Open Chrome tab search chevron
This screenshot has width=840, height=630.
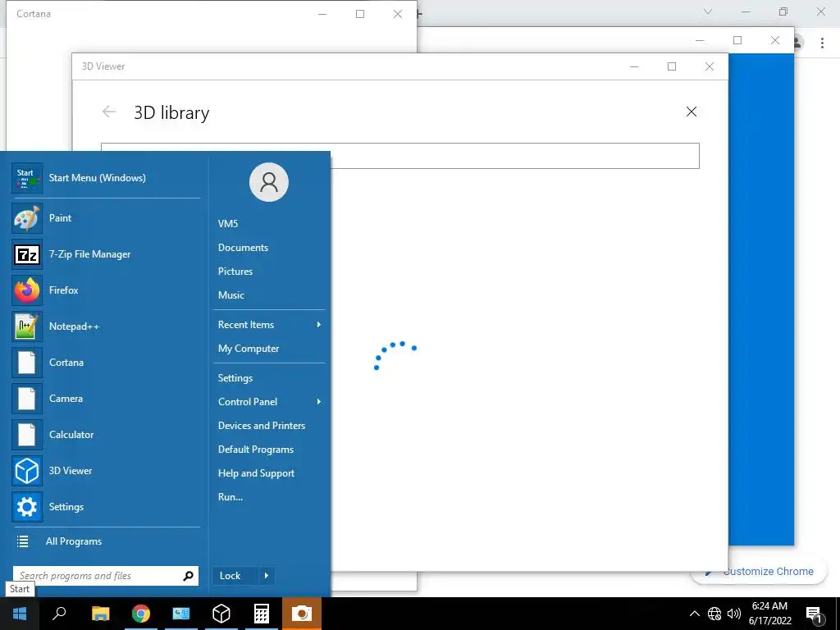point(708,11)
